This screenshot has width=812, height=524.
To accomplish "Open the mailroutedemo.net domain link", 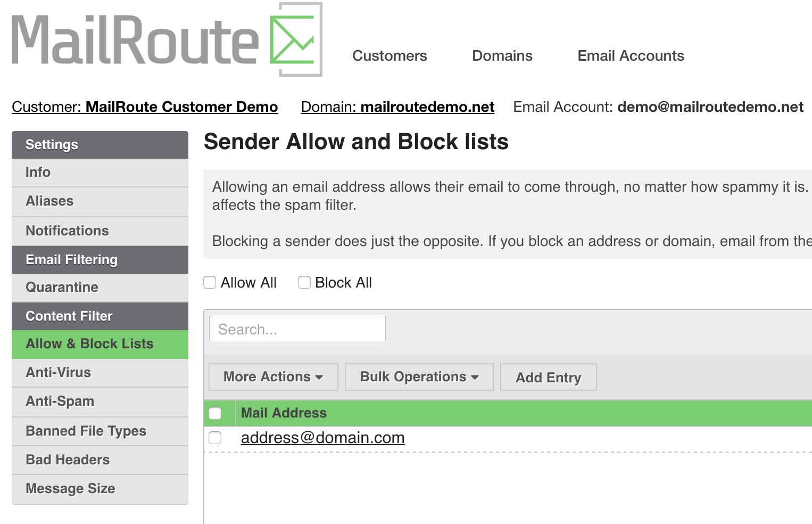I will (x=428, y=107).
